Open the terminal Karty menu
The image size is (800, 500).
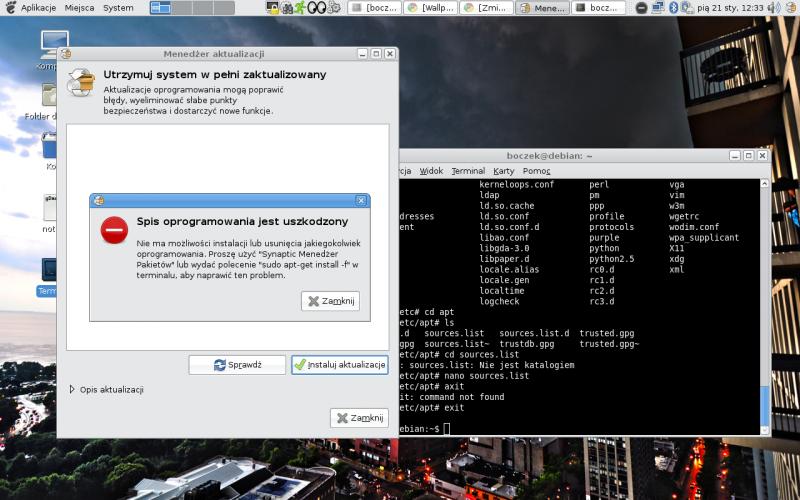click(x=503, y=171)
